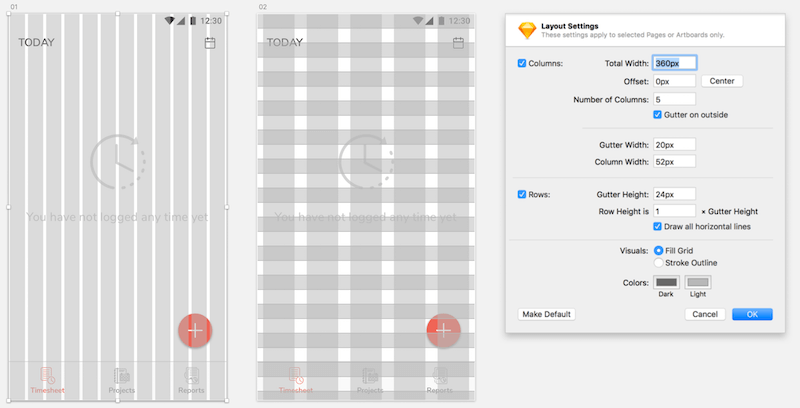Select Projects tab icon in artboard 01

(121, 376)
